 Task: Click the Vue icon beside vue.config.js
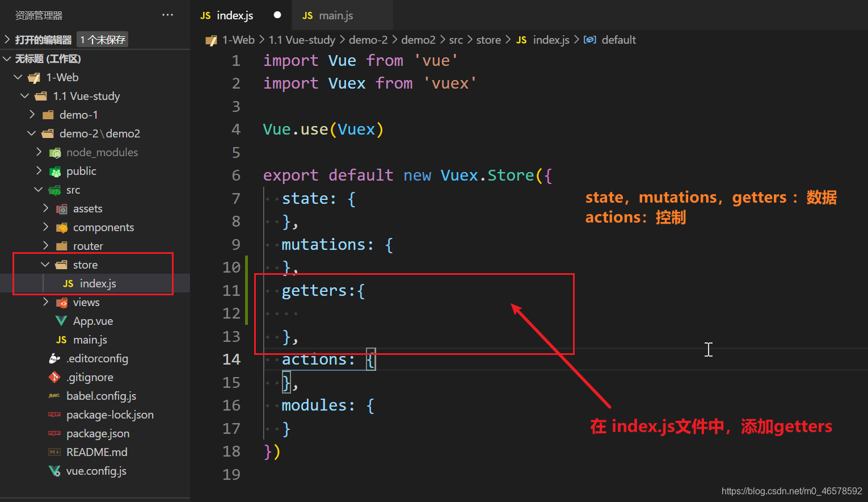click(x=54, y=471)
